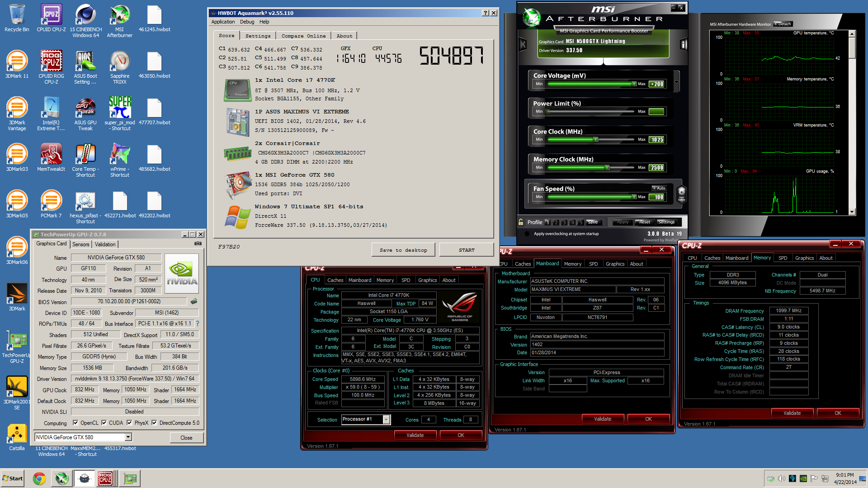This screenshot has width=868, height=488.
Task: Launch MemTweakIt desktop icon
Action: 51,158
